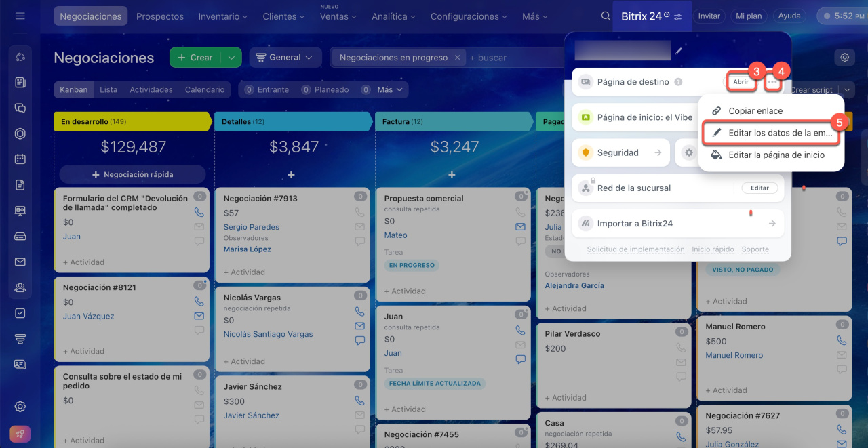Remove the Negociaciones en progreso filter
The width and height of the screenshot is (868, 448).
(x=458, y=58)
